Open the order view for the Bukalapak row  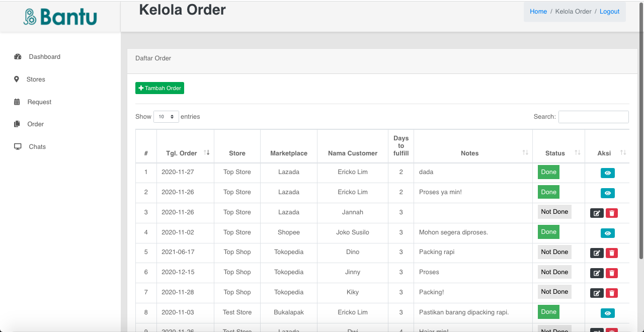point(607,313)
